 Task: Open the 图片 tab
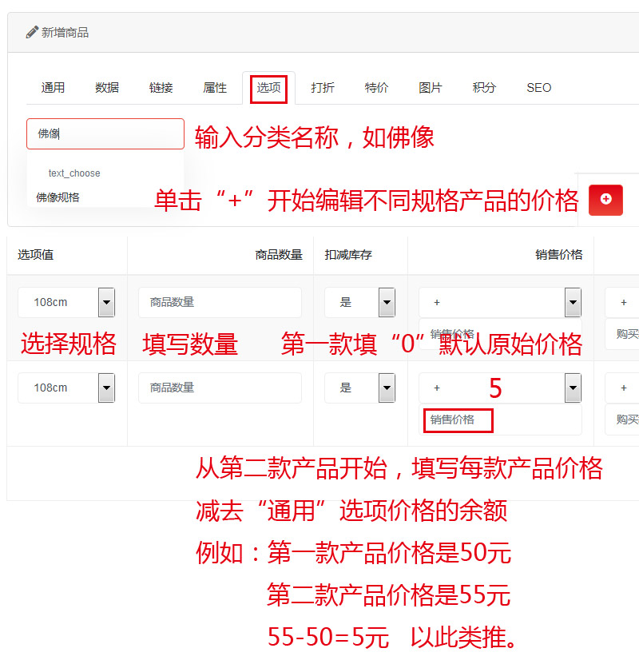[x=431, y=88]
